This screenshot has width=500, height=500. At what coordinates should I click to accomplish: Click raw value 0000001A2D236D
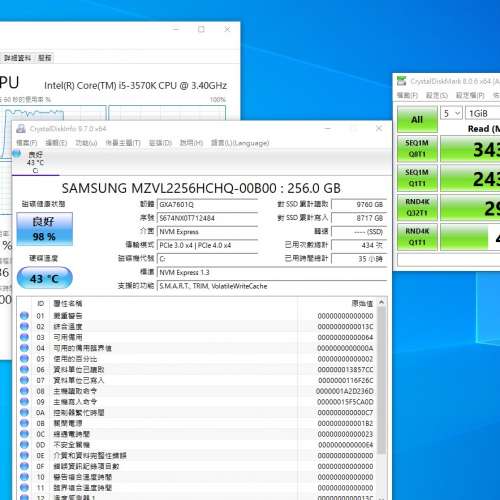345,391
